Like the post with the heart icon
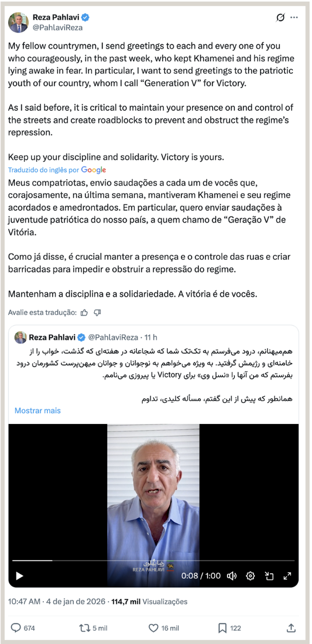Viewport: 312px width, 644px height. 153,628
